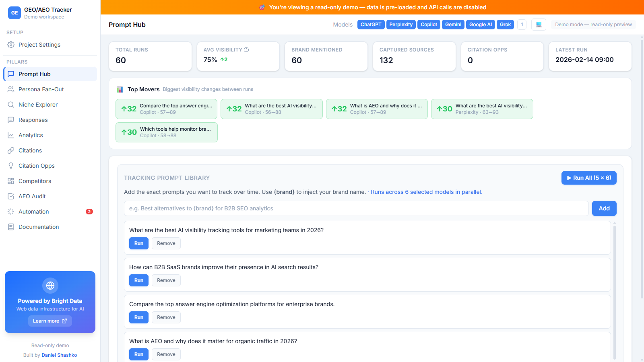Click the Citation Opps lightbulb icon
This screenshot has height=362, width=644.
coord(11,166)
